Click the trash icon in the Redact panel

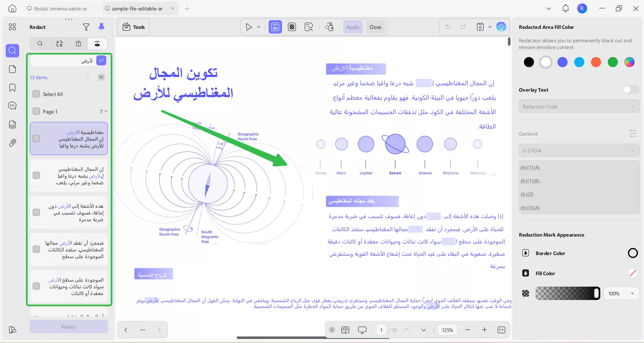78,44
